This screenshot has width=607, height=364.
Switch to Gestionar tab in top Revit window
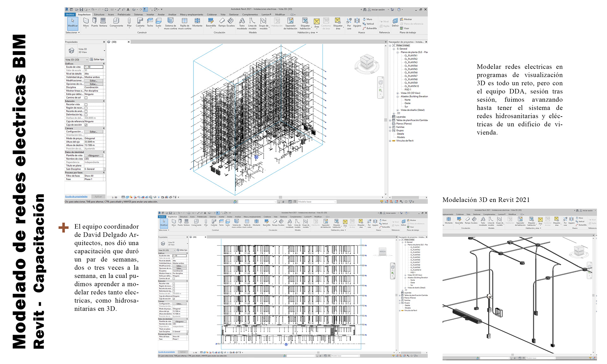pos(234,15)
